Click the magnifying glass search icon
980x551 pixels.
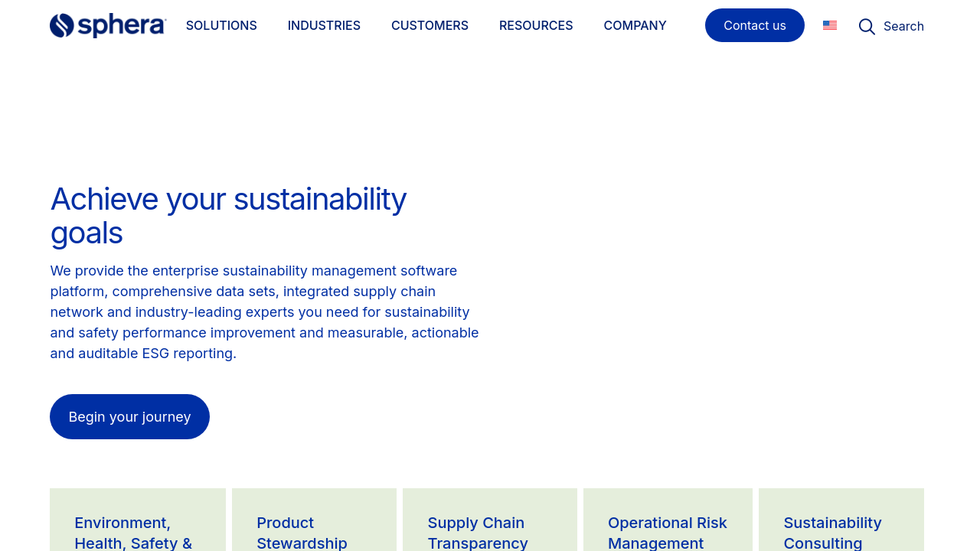(867, 26)
